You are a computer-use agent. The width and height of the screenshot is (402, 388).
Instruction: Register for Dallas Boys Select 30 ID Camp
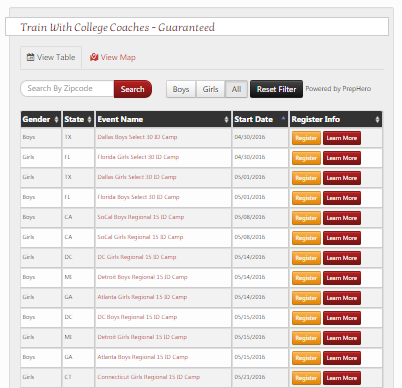(x=306, y=138)
